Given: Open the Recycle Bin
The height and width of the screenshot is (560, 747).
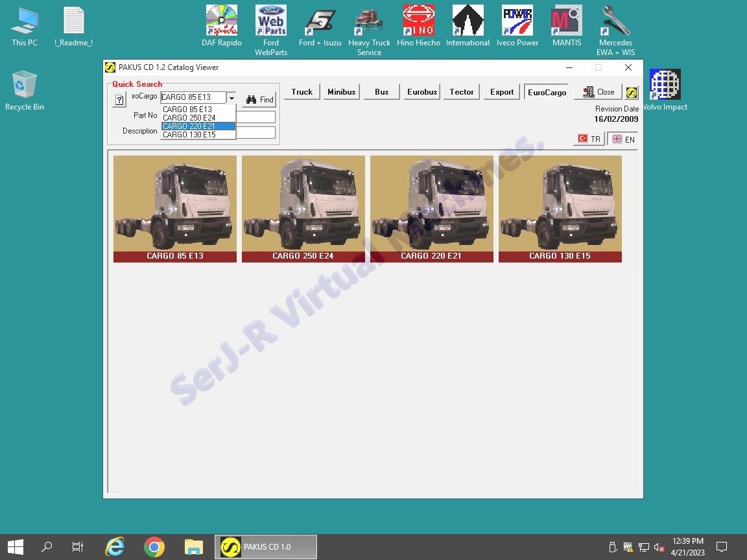Looking at the screenshot, I should pos(24,91).
